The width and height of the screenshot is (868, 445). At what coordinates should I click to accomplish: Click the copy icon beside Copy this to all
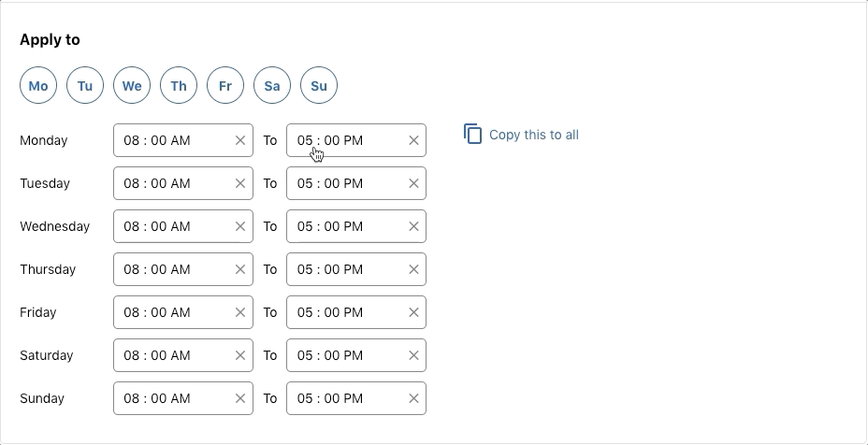tap(472, 134)
